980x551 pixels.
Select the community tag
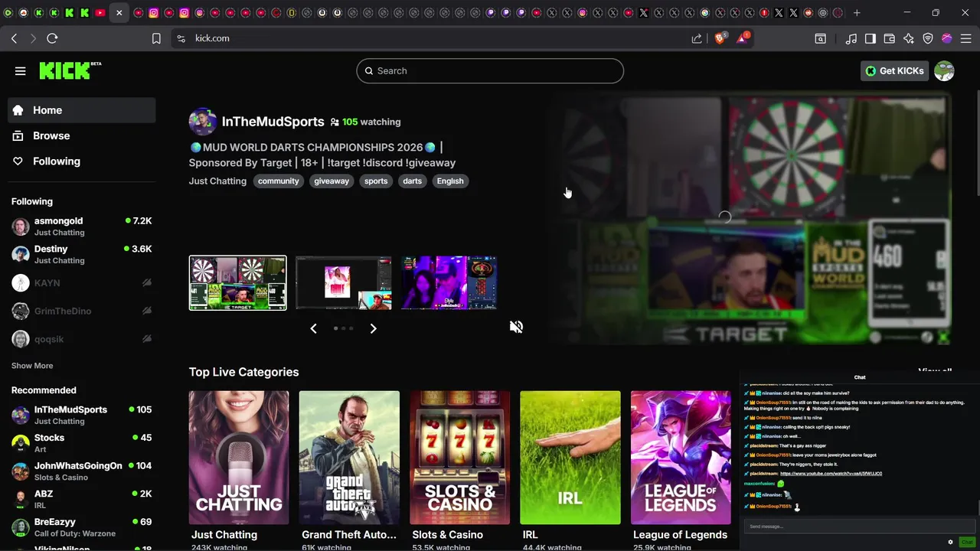click(278, 181)
